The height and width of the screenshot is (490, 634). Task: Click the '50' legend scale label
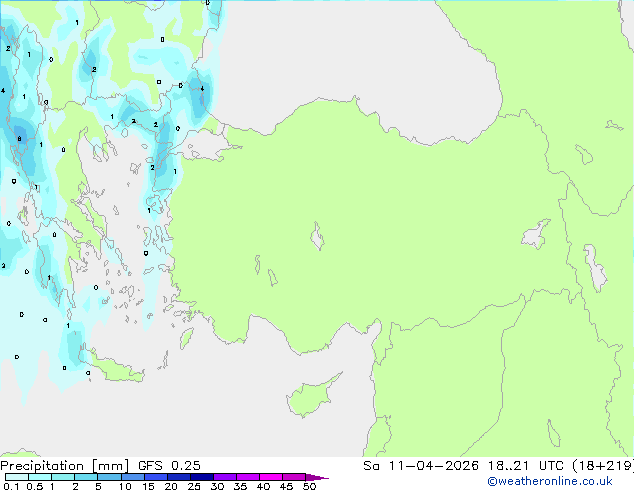pos(309,486)
